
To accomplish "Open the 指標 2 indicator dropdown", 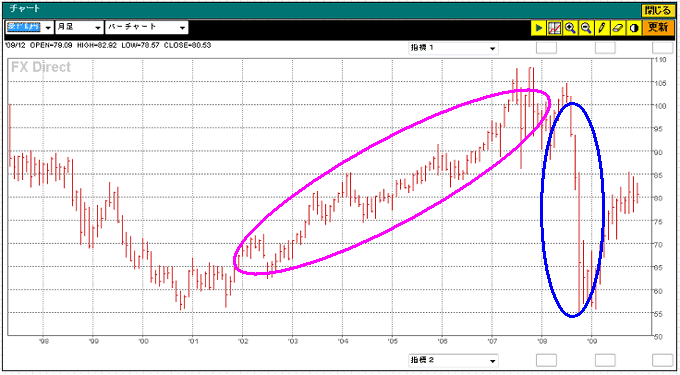I will coord(454,360).
